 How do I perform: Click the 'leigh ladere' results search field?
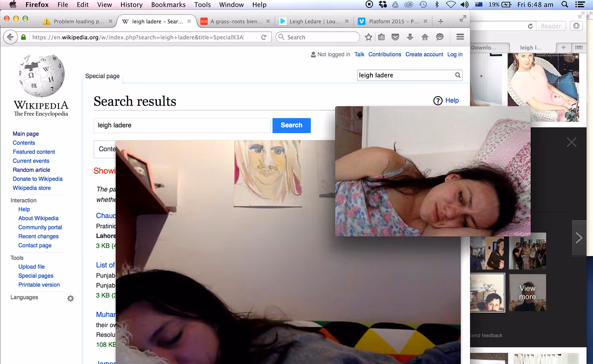point(182,125)
